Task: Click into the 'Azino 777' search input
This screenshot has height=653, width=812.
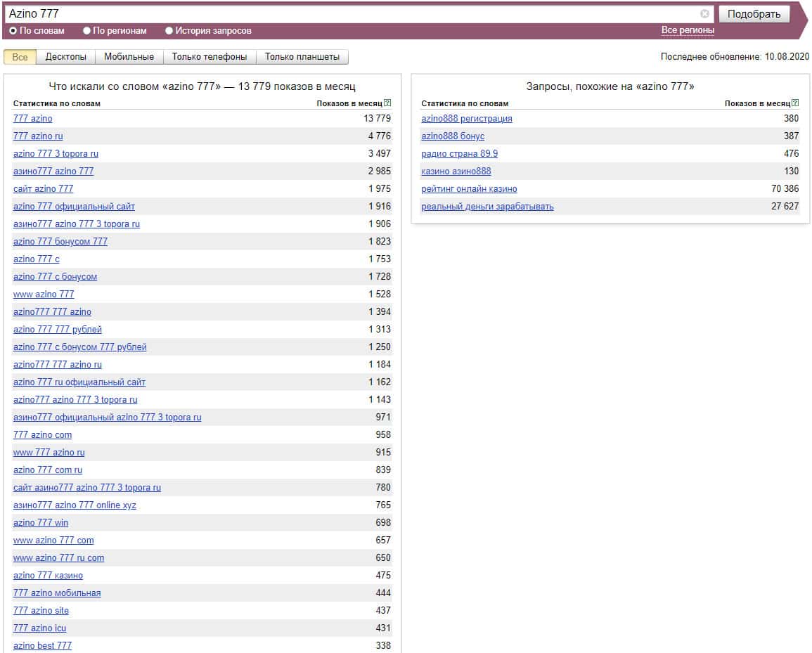Action: click(352, 14)
